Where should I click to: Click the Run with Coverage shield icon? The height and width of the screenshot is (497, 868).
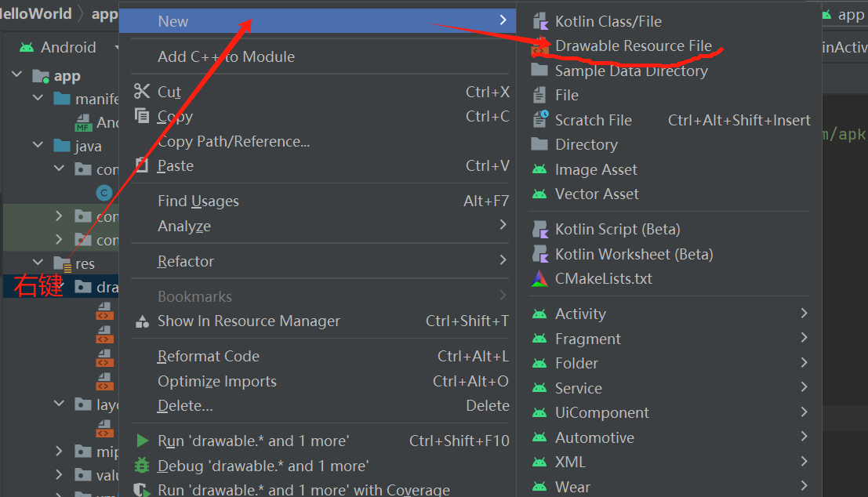(142, 491)
